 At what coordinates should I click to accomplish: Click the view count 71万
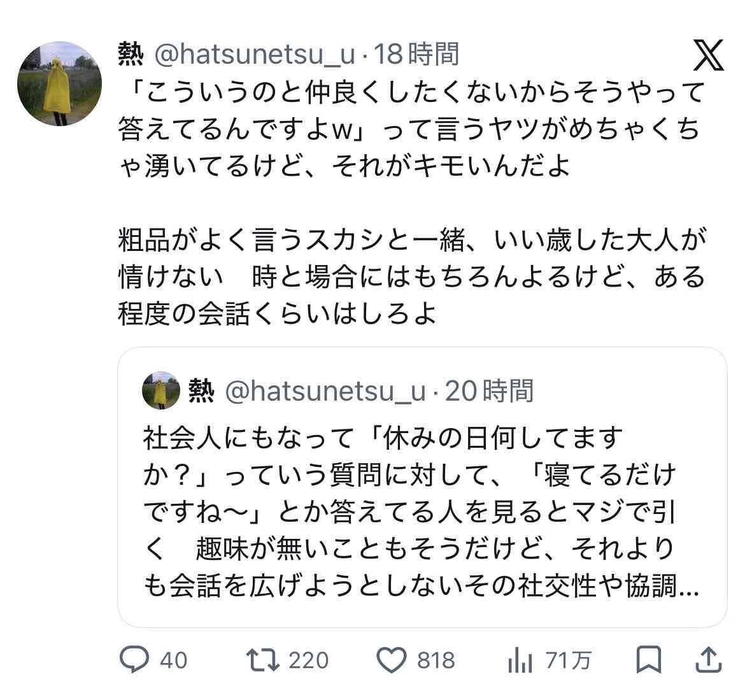pos(568,661)
